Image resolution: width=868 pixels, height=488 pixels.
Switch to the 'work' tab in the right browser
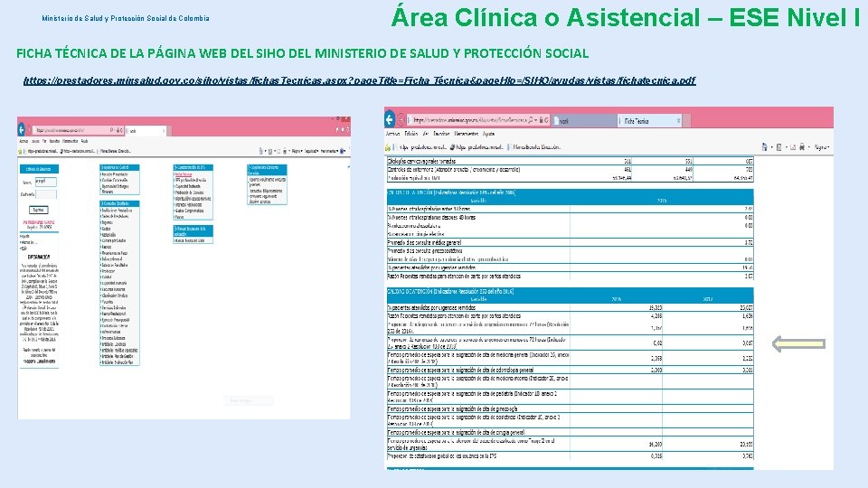[x=585, y=120]
